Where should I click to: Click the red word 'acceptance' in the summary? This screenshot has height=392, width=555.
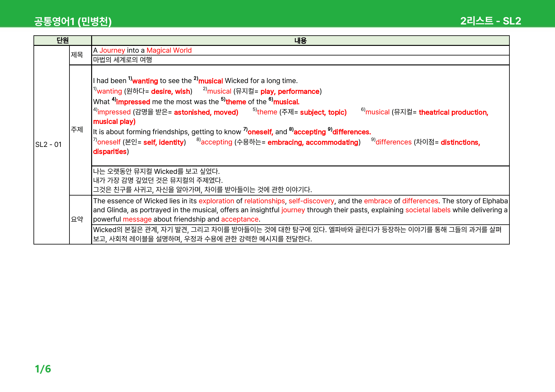coord(240,219)
